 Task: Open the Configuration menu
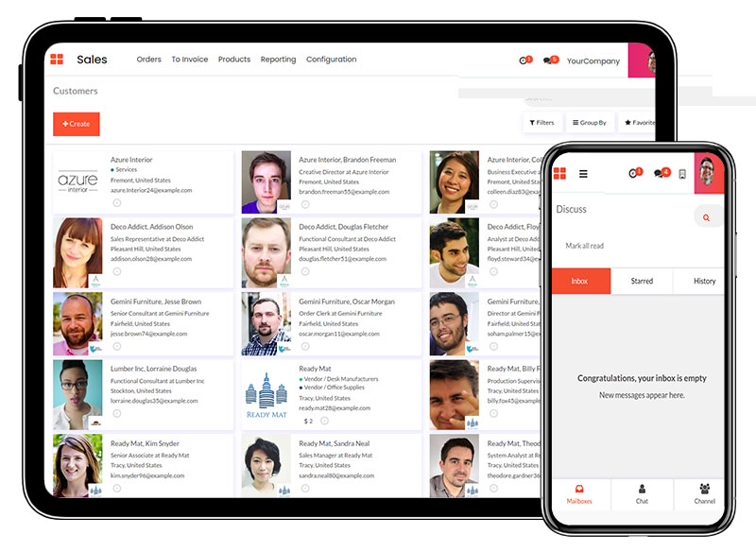pyautogui.click(x=332, y=60)
